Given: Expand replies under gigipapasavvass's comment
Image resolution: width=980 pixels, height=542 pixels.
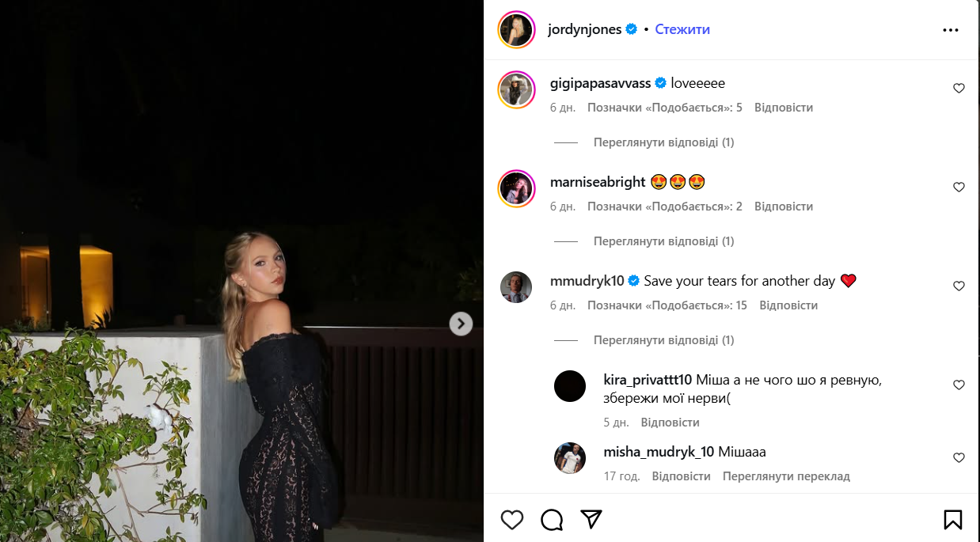Looking at the screenshot, I should coord(663,142).
